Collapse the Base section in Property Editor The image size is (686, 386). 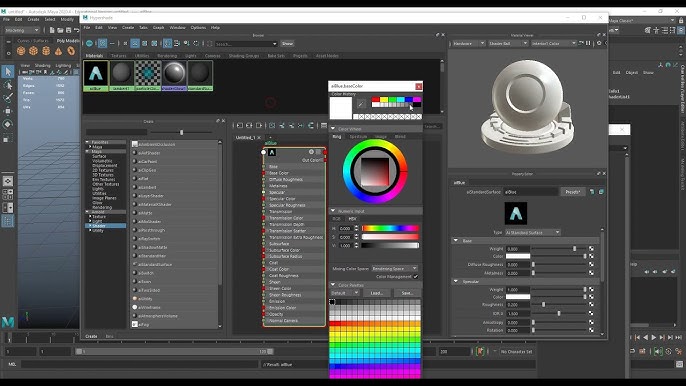click(456, 241)
